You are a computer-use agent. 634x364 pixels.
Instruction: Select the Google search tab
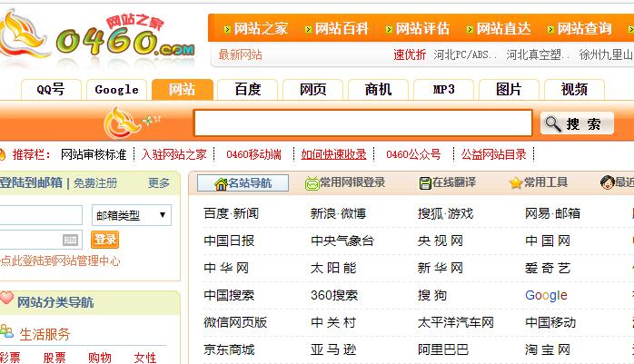[116, 89]
